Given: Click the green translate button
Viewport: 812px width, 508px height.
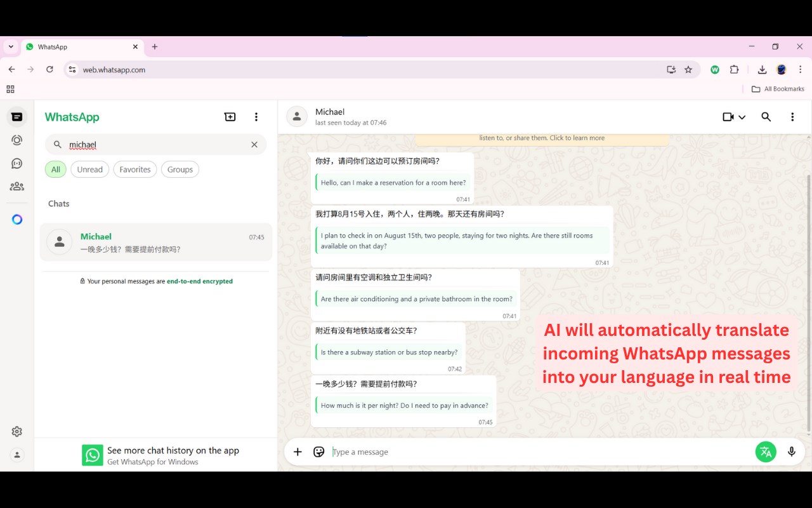Looking at the screenshot, I should [x=766, y=452].
